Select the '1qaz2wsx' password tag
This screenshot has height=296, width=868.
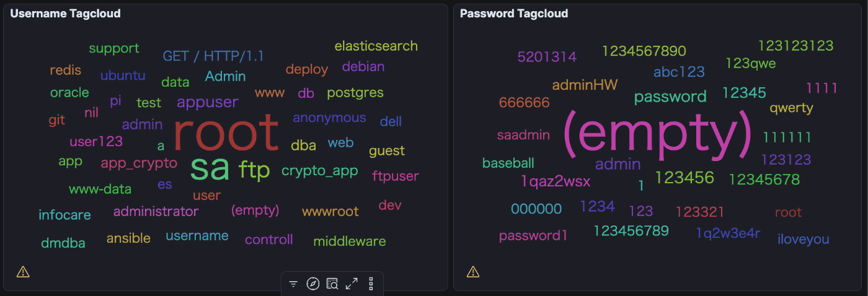tap(556, 182)
